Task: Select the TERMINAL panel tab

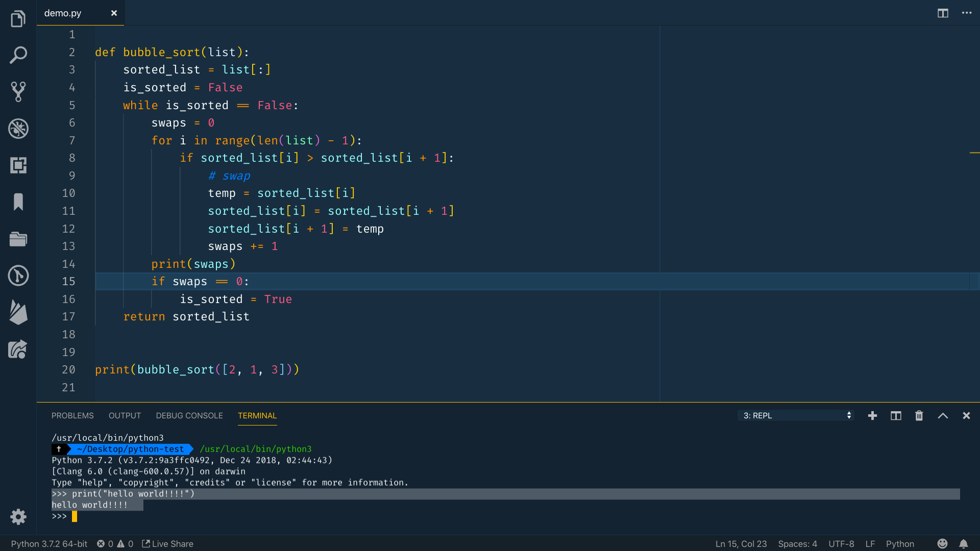Action: 257,416
